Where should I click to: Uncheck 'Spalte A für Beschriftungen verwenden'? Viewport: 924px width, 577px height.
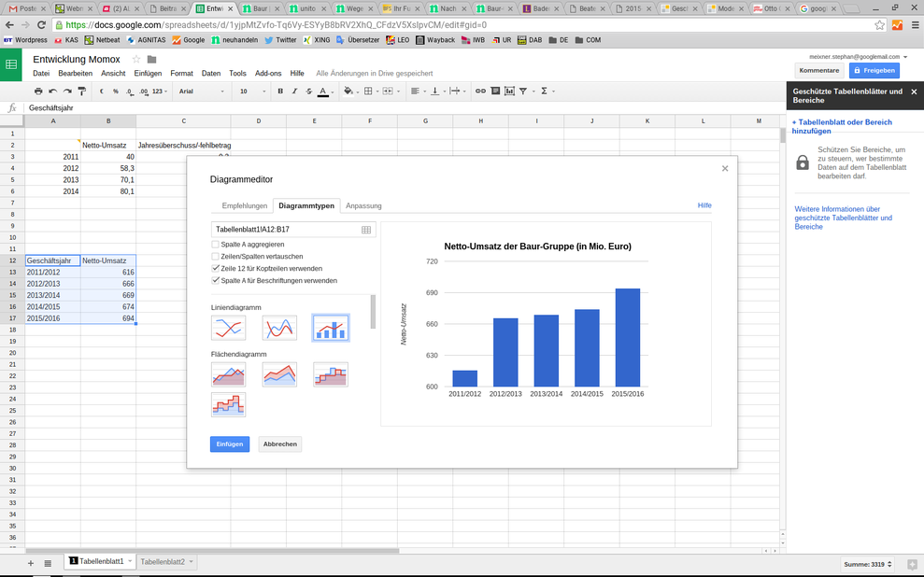(x=215, y=280)
